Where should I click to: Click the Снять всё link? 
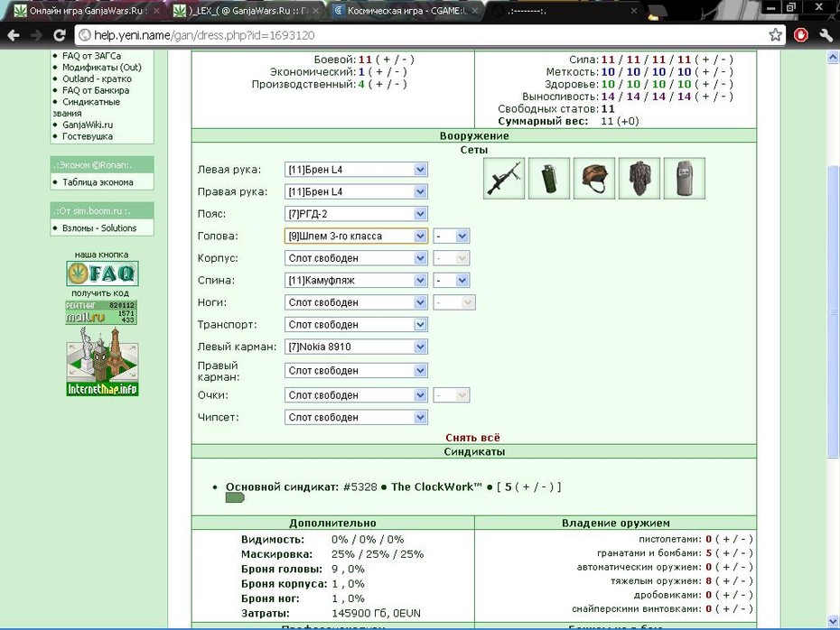(472, 438)
